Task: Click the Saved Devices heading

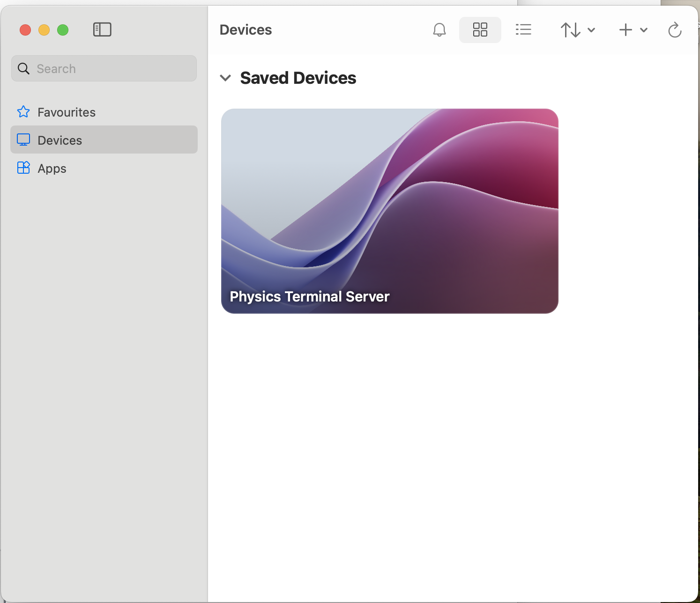Action: point(298,78)
